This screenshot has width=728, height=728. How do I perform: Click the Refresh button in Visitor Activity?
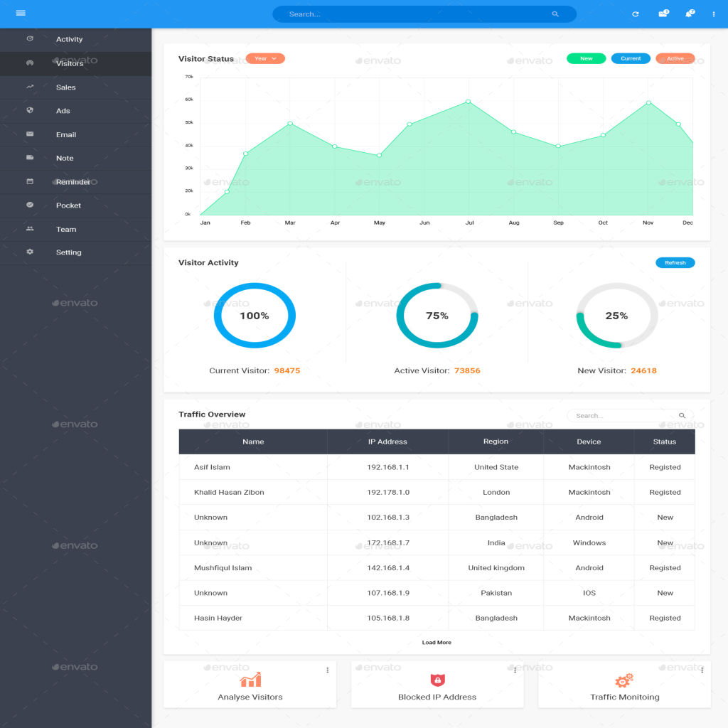point(675,262)
